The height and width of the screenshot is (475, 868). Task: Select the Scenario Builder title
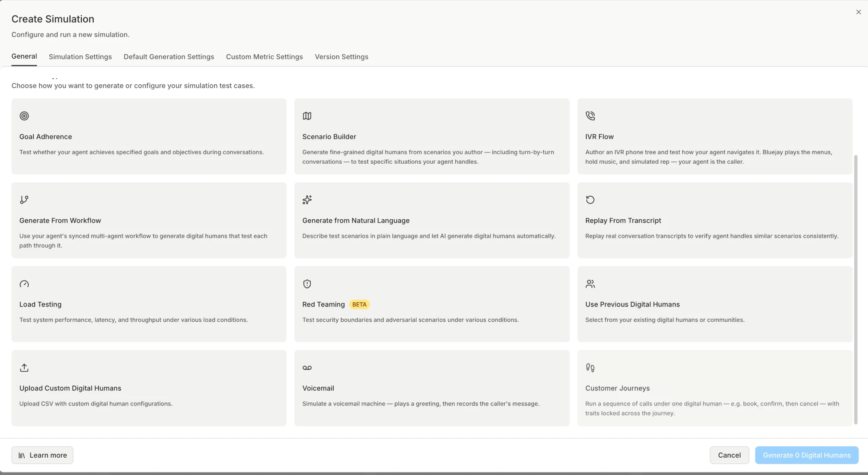pos(329,137)
